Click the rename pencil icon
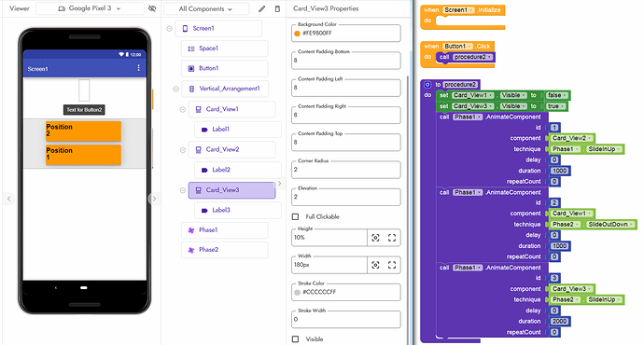The width and height of the screenshot is (644, 345). [262, 8]
